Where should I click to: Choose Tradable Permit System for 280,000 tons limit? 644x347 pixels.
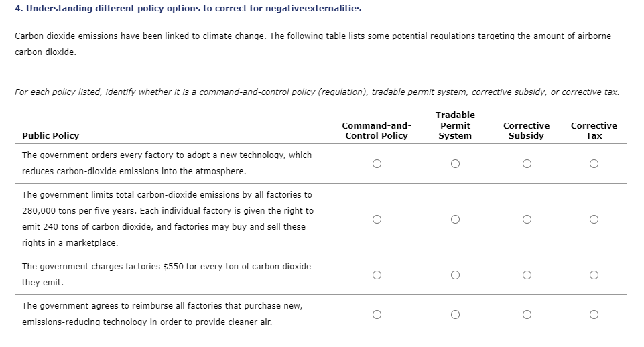pyautogui.click(x=455, y=219)
